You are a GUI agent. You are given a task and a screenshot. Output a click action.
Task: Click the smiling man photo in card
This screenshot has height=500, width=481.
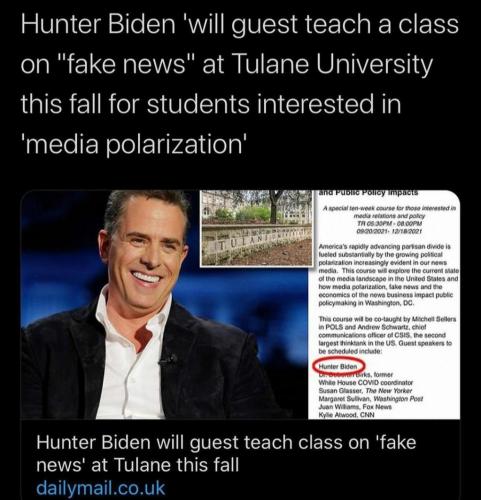[x=165, y=305]
